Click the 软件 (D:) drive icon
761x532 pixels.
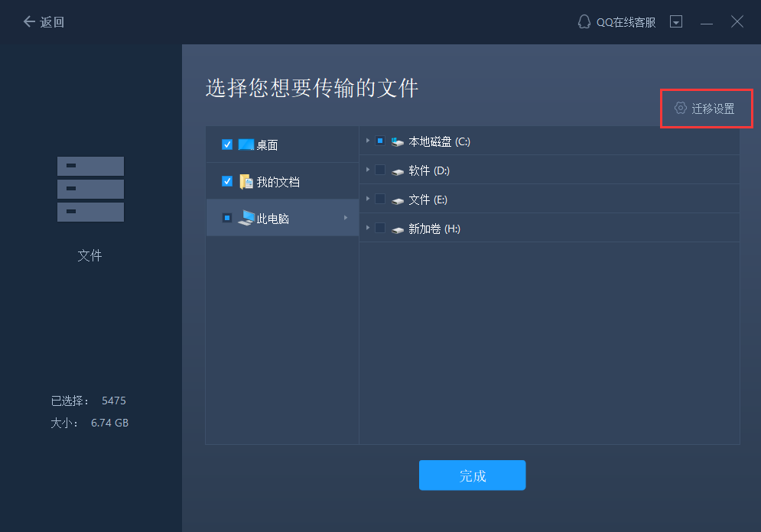[x=398, y=172]
